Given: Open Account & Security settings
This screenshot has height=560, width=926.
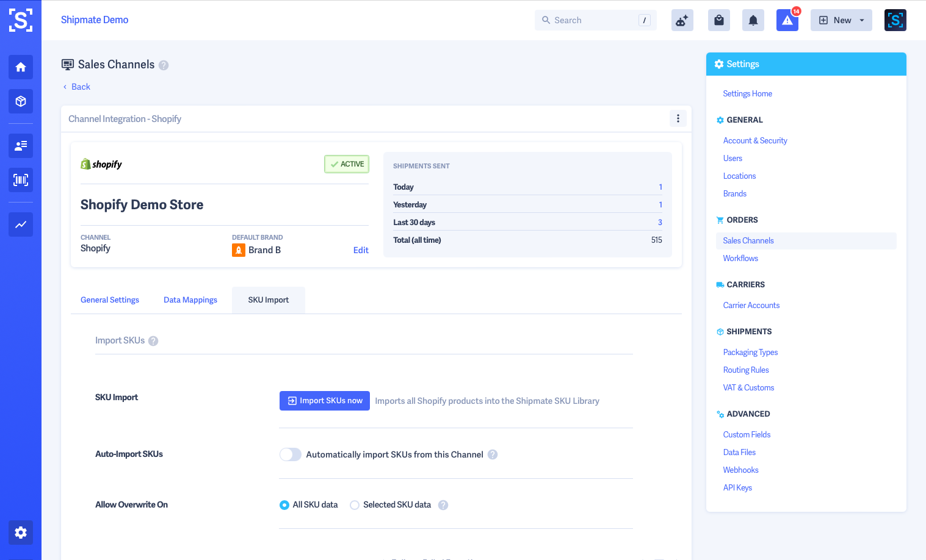Looking at the screenshot, I should 755,141.
